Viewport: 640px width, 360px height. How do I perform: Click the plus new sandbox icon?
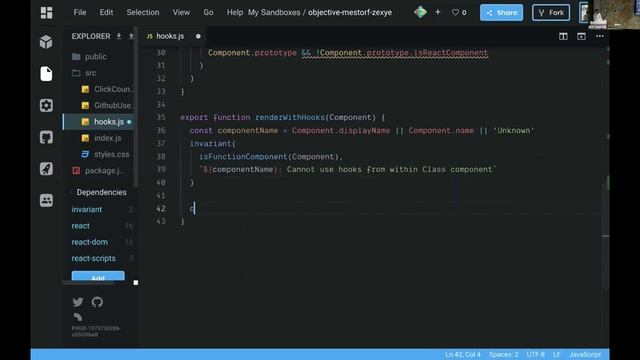[438, 12]
